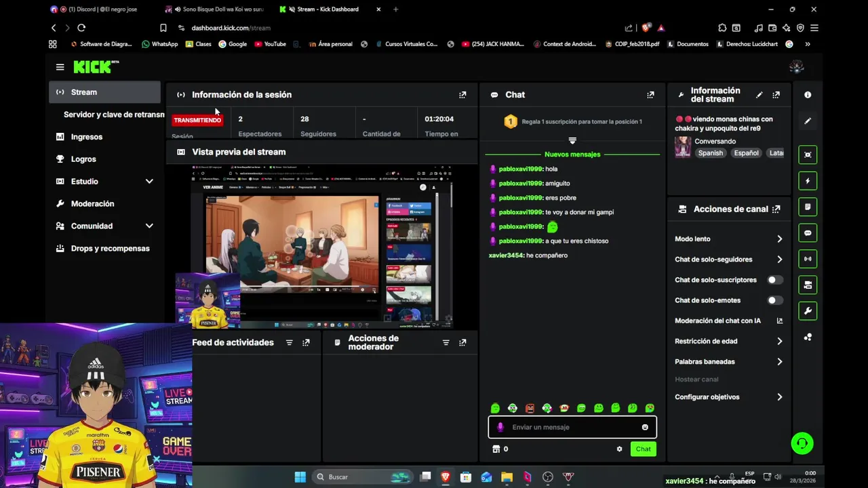Expand the Estudio sidebar section

149,182
